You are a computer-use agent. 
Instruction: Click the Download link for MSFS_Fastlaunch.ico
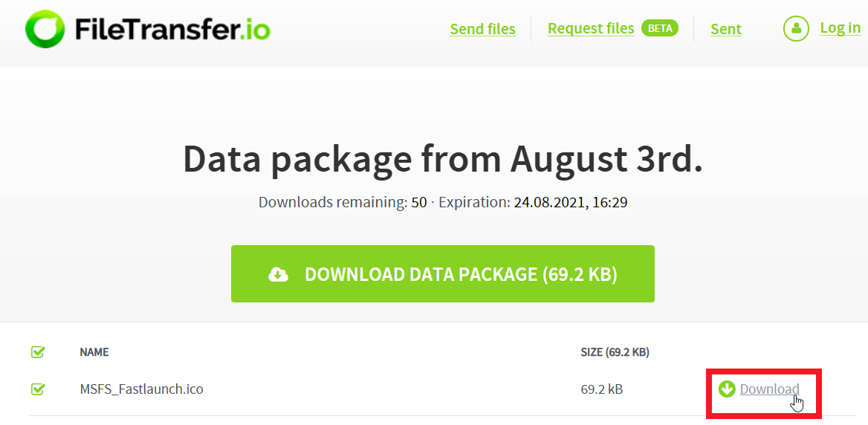(x=769, y=389)
